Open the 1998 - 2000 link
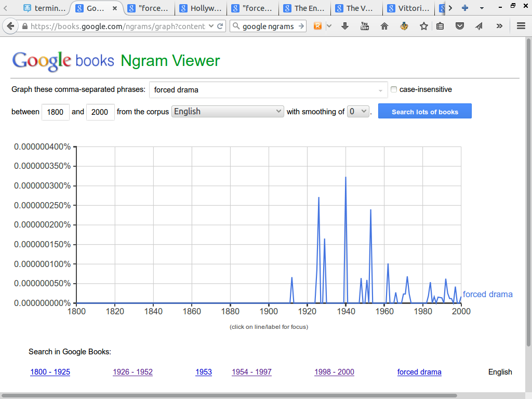Screen dimensions: 532x399 point(334,372)
